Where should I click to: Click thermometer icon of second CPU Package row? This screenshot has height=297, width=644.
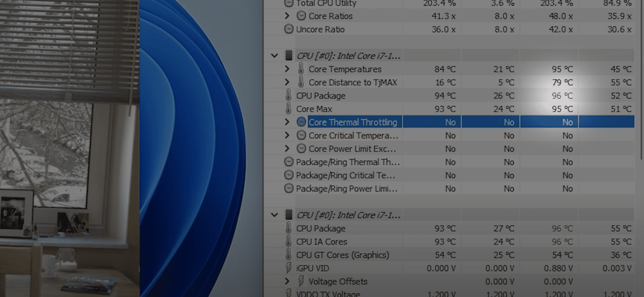coord(288,228)
